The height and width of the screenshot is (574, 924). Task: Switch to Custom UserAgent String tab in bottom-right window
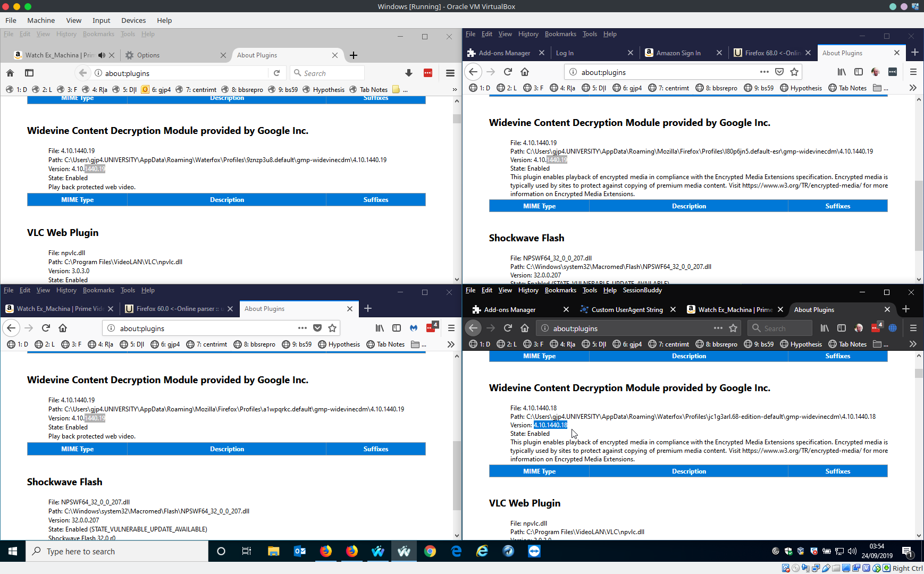[627, 310]
